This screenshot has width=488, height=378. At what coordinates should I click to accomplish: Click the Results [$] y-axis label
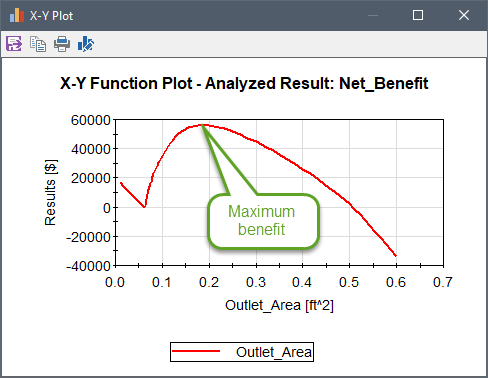pos(51,193)
